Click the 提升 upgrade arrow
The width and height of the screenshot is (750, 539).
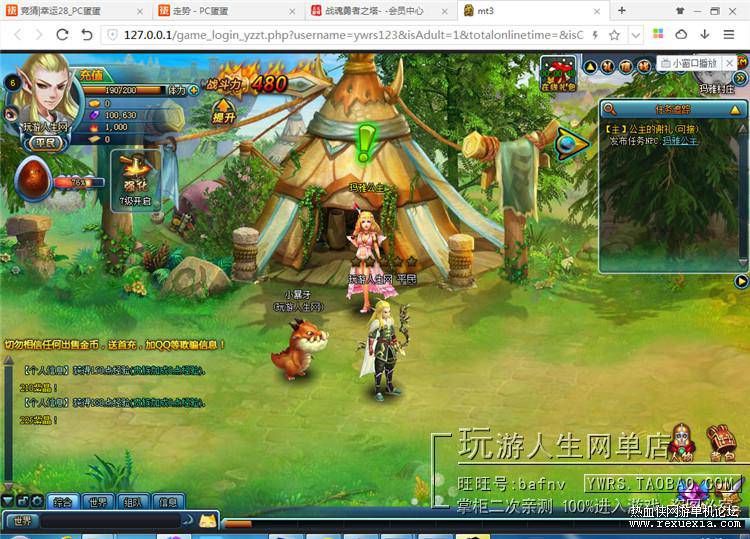(x=223, y=112)
